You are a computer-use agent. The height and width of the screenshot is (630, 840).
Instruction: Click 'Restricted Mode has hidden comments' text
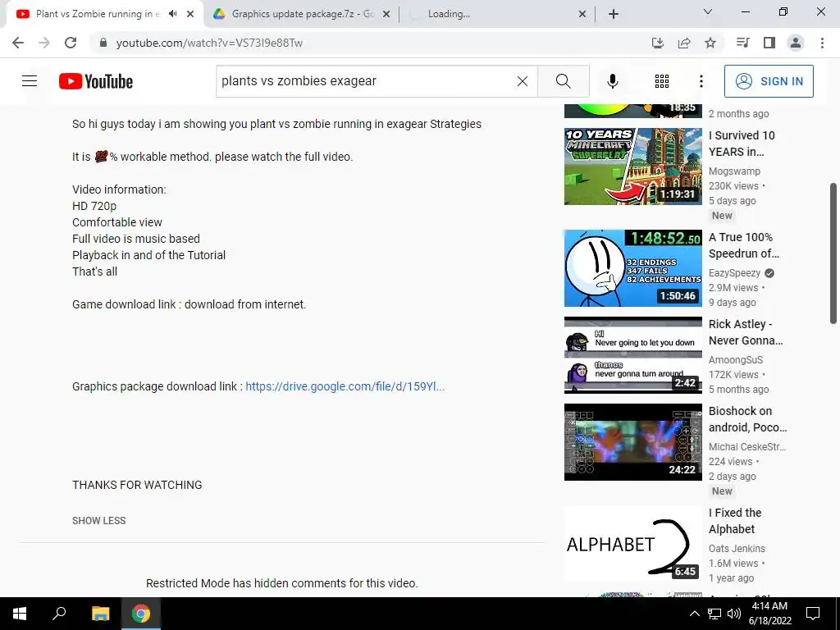coord(282,583)
